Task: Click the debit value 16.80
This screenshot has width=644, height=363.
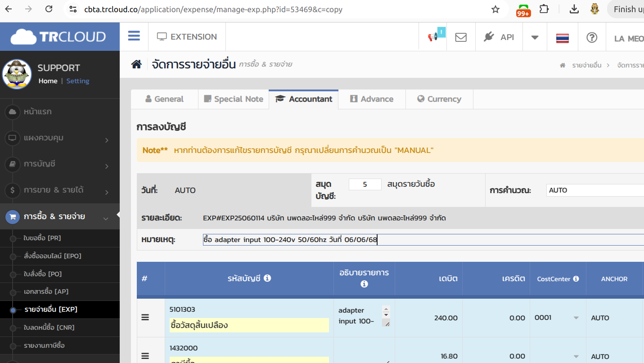Action: [x=449, y=356]
